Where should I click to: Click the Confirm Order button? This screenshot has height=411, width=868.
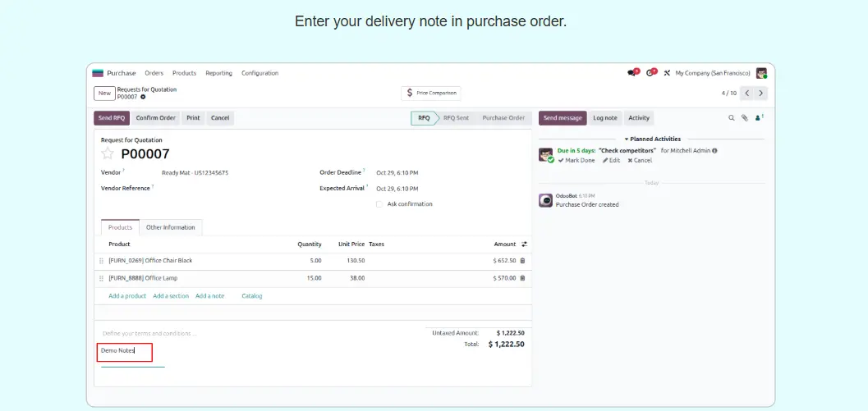[155, 118]
